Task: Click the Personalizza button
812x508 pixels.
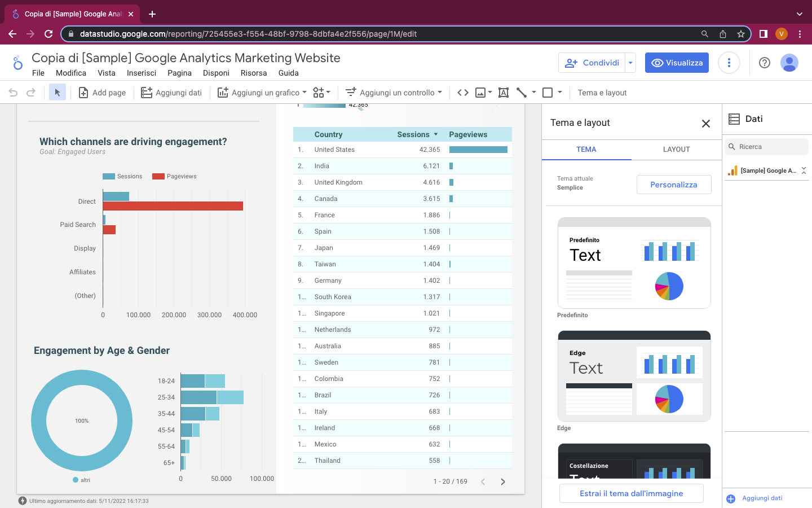Action: tap(674, 185)
